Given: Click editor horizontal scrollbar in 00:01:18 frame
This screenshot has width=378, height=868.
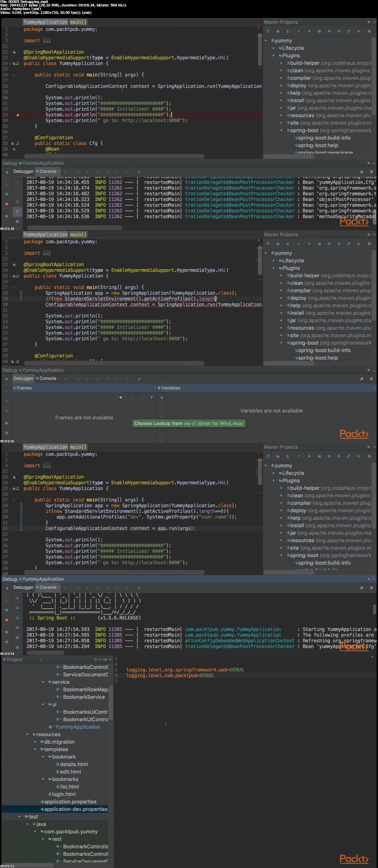Looking at the screenshot, I should [x=114, y=156].
